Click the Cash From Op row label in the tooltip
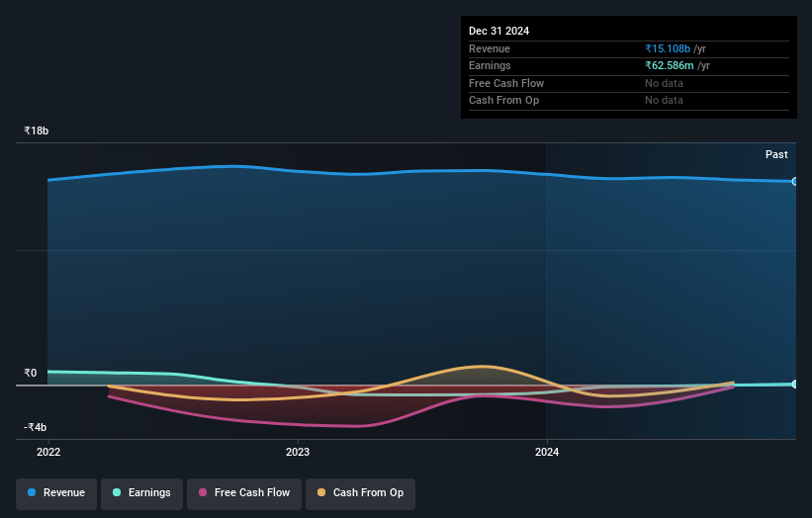Viewport: 812px width, 518px height. tap(503, 101)
